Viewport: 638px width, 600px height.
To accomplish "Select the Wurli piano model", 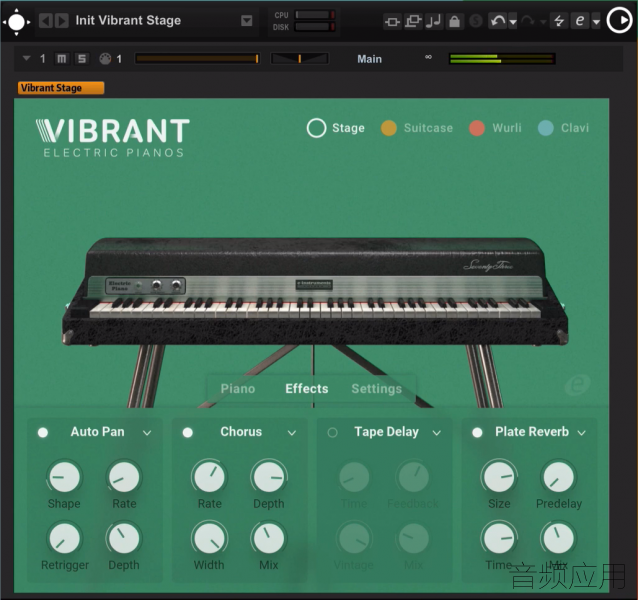I will (495, 128).
